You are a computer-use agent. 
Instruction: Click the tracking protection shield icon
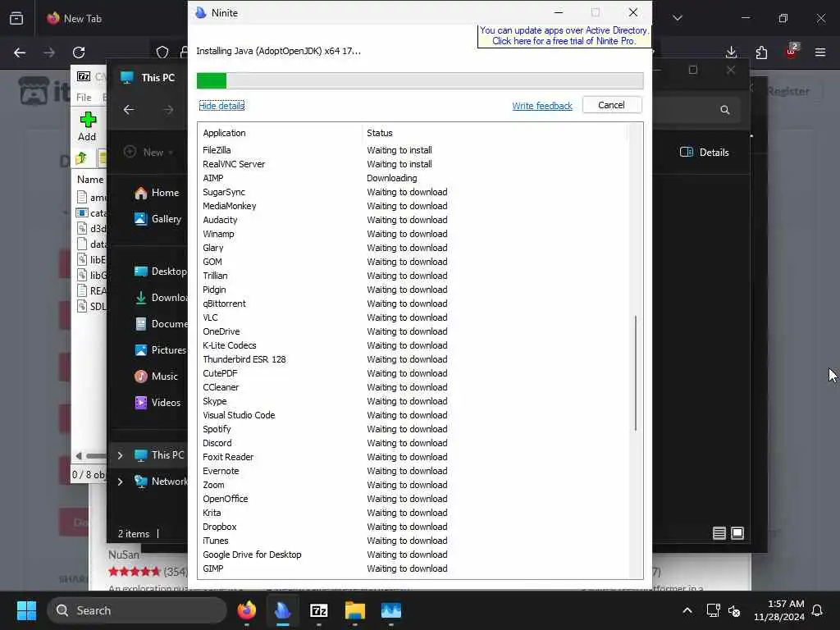tap(162, 52)
